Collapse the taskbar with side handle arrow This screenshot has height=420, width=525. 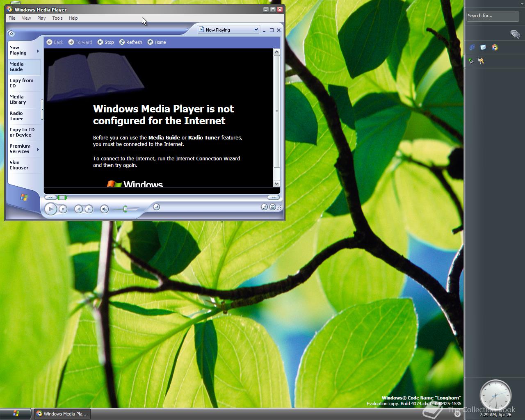(x=42, y=110)
